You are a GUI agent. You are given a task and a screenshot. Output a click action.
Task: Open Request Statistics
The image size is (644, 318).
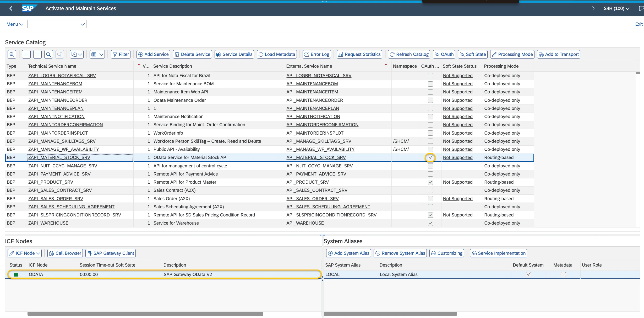[359, 54]
